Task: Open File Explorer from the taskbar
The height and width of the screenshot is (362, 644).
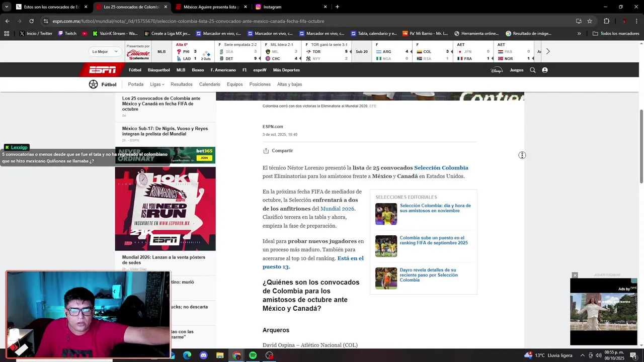Action: pos(220,355)
